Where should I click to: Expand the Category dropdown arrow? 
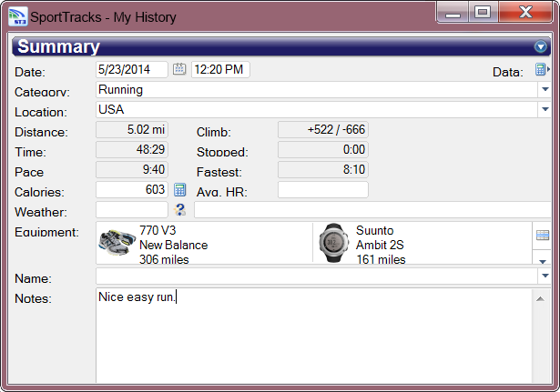[x=545, y=89]
